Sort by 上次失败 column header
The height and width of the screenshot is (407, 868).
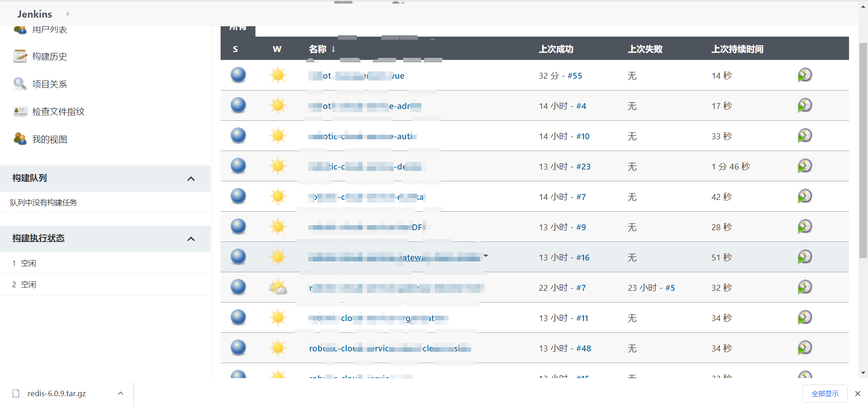pyautogui.click(x=645, y=49)
